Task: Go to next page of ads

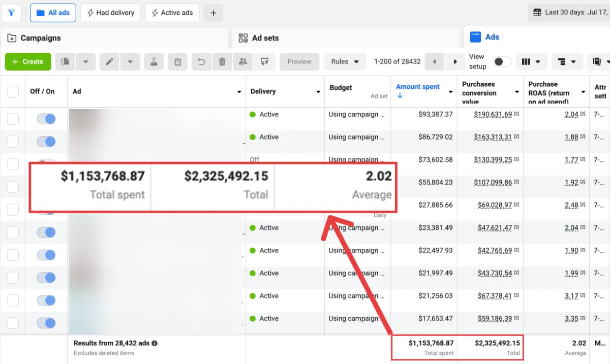Action: tap(455, 62)
